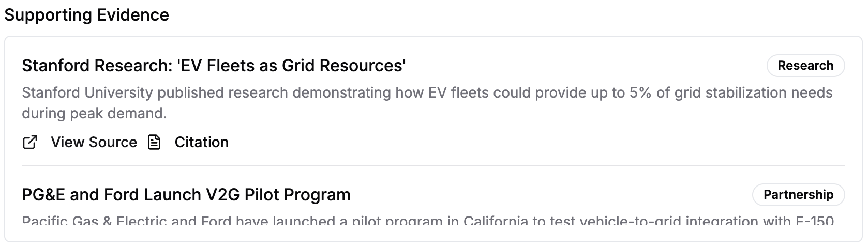Click 'V2G Pilot Program' in the second title
The width and height of the screenshot is (868, 248).
[x=278, y=195]
